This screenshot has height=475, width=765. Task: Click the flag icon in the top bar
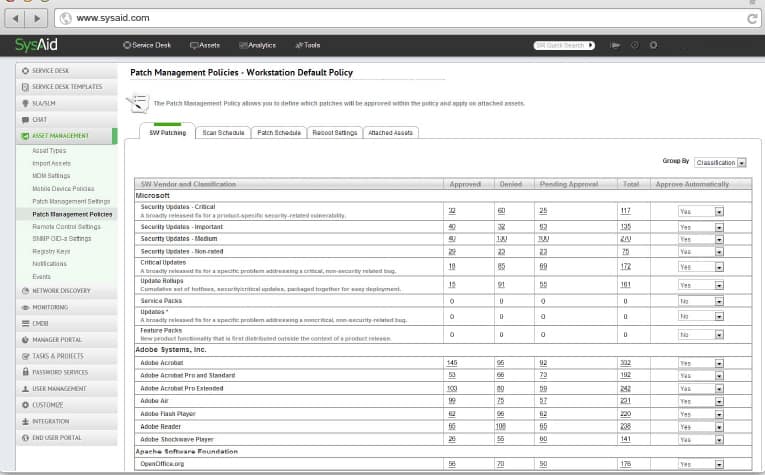click(615, 45)
